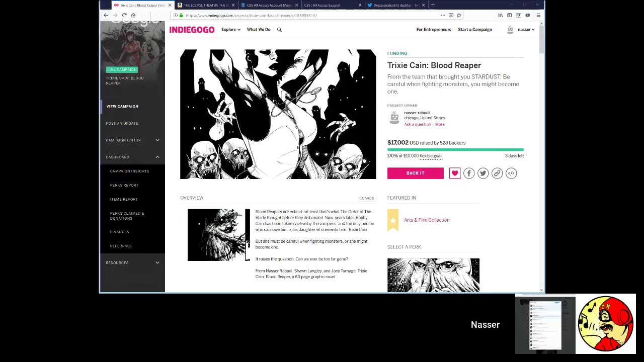This screenshot has height=362, width=644.
Task: Bookmark page with the star icon
Action: [459, 16]
